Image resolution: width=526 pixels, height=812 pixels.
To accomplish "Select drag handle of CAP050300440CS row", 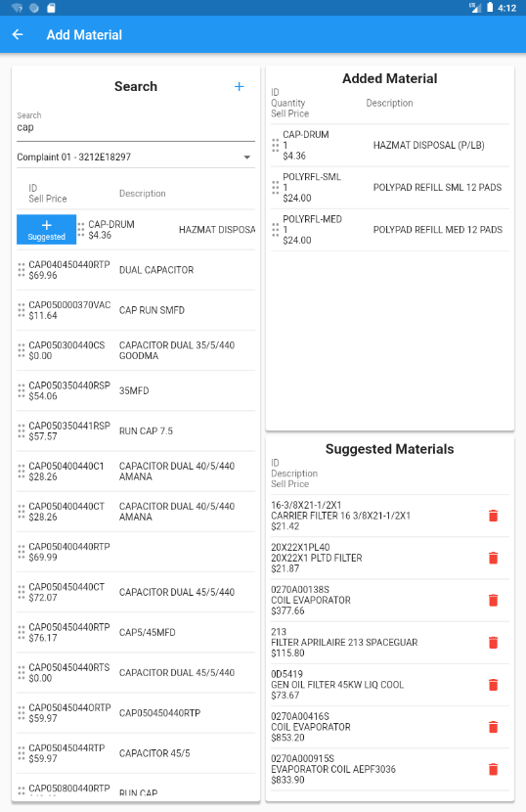I will point(22,350).
